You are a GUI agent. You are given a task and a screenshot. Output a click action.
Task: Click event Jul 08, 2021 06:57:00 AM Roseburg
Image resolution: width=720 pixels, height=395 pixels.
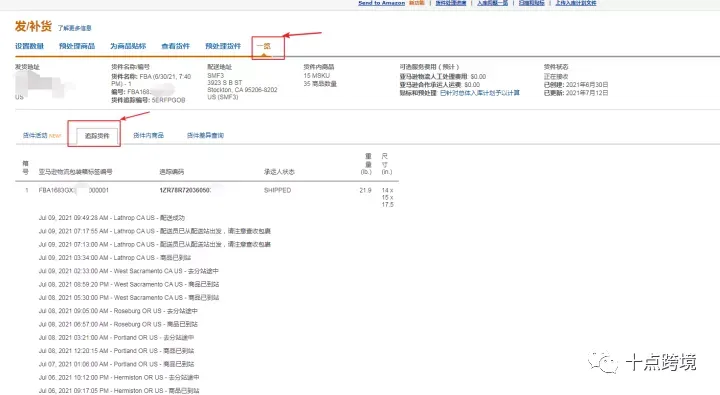[x=118, y=324]
